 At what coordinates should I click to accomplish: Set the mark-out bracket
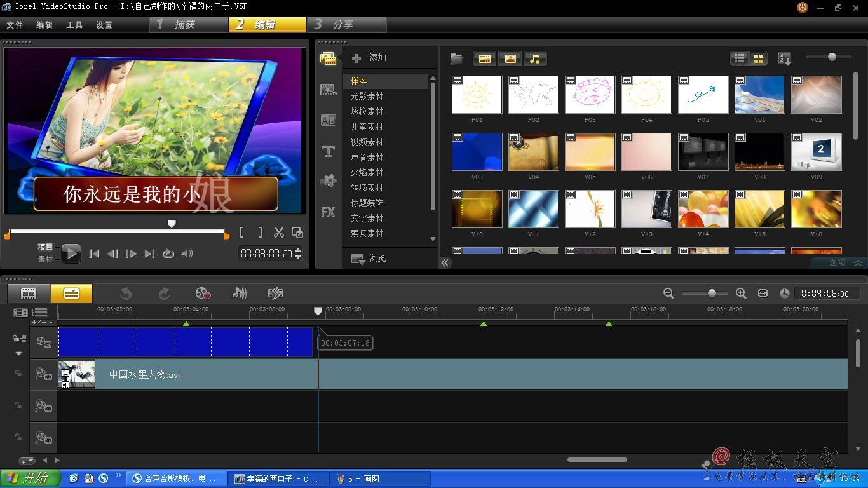click(x=260, y=233)
